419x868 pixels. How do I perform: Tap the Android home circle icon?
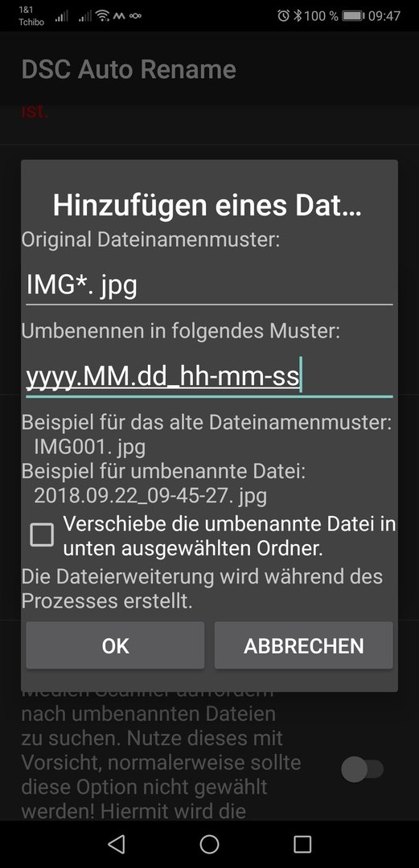(x=209, y=844)
